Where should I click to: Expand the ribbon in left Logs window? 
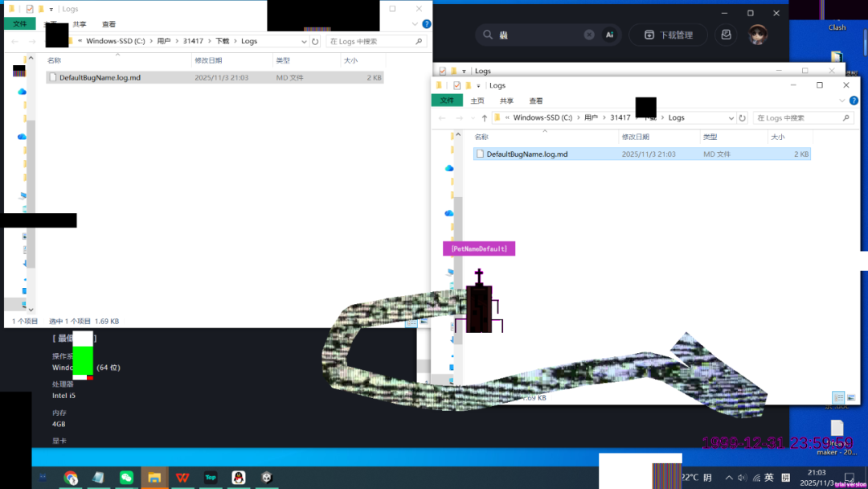coord(415,24)
